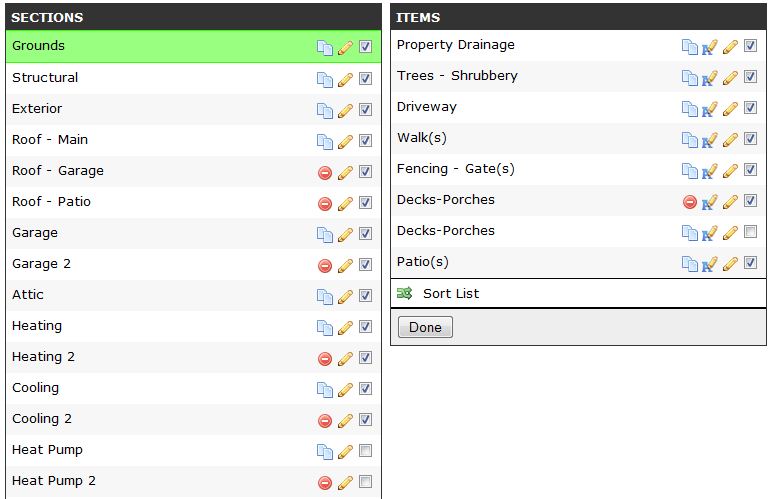Copy the Patio(s) item
The height and width of the screenshot is (499, 772).
(x=689, y=264)
